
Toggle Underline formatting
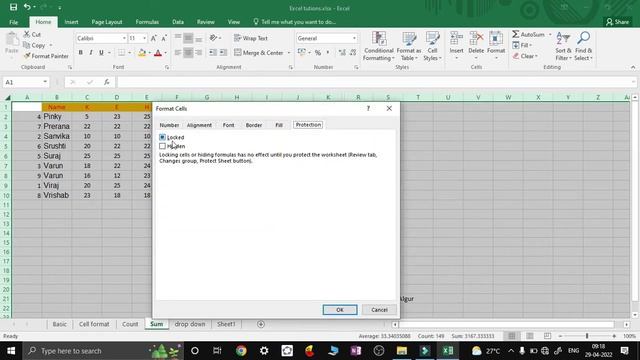point(101,53)
